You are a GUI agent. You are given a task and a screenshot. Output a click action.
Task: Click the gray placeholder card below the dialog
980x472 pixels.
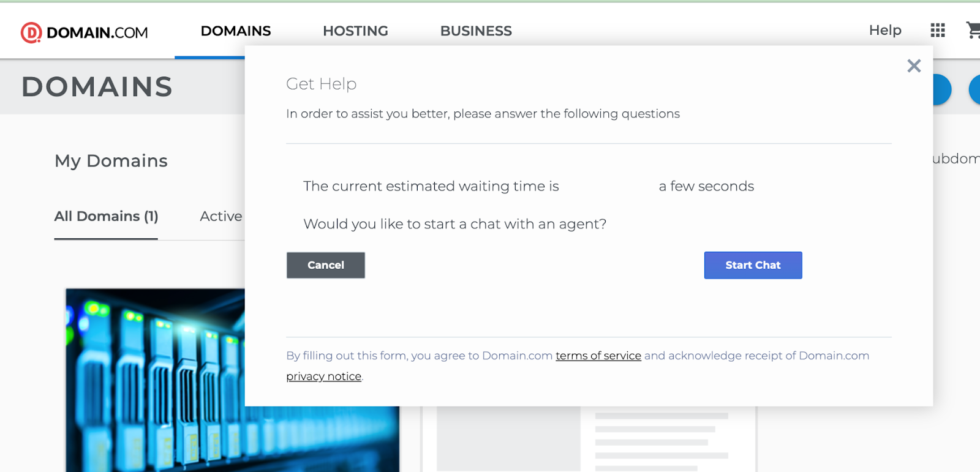(x=589, y=439)
